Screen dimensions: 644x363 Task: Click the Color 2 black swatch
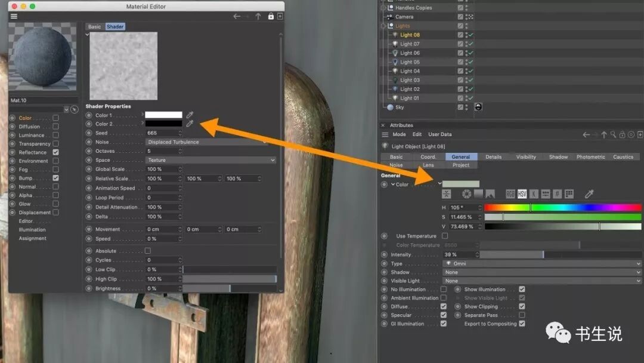(163, 124)
